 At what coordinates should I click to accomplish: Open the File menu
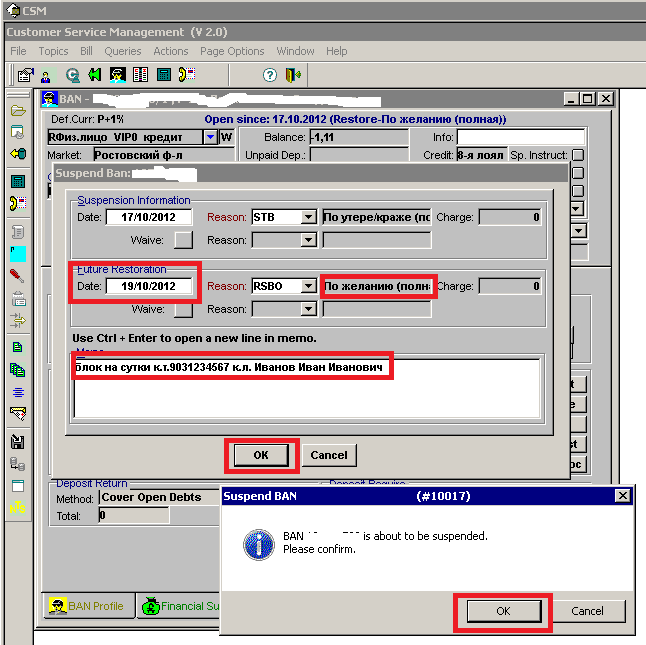[x=18, y=51]
